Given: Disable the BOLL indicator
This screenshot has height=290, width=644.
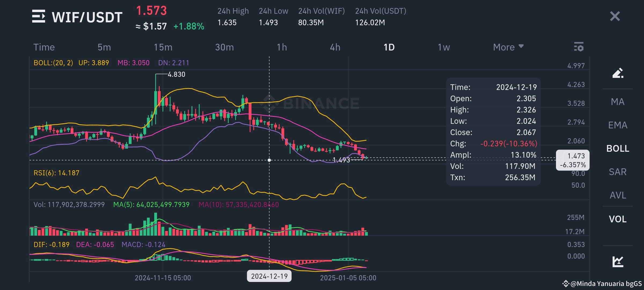Looking at the screenshot, I should coord(617,148).
